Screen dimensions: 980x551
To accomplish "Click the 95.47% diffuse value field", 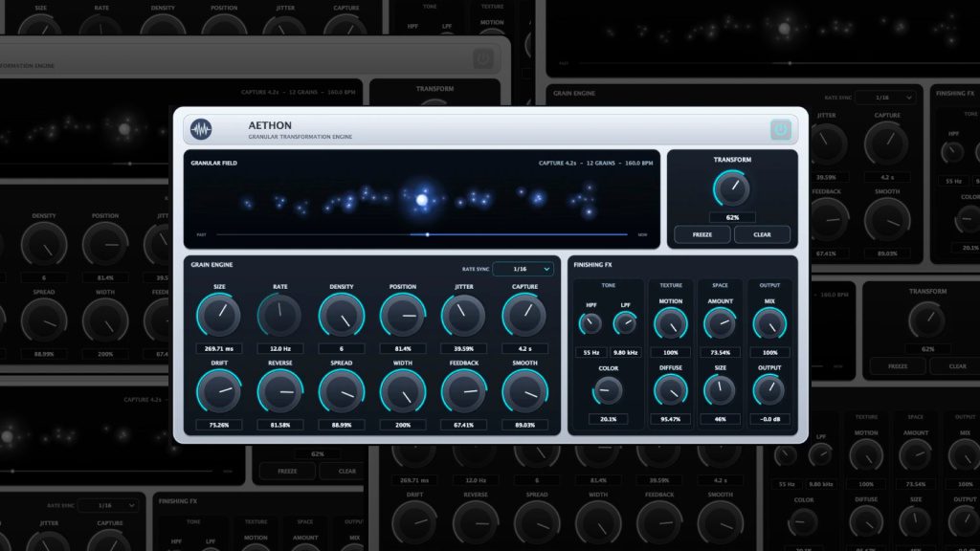I will (x=671, y=419).
